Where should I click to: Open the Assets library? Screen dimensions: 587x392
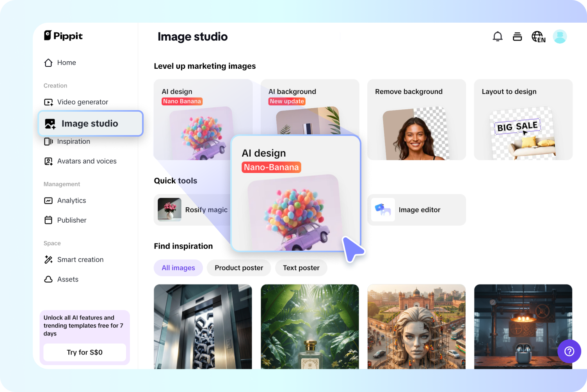click(x=68, y=279)
